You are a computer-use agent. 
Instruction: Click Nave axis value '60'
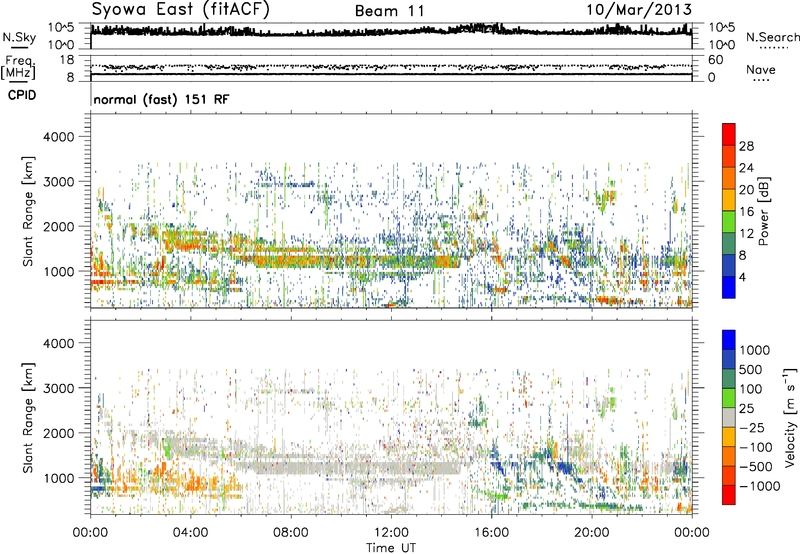click(x=716, y=60)
